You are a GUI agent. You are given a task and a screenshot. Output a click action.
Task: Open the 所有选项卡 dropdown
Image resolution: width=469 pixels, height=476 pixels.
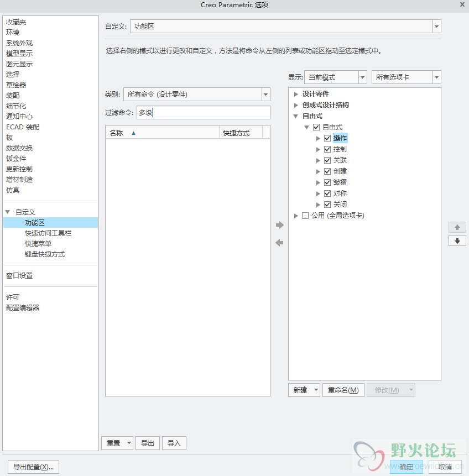(436, 77)
